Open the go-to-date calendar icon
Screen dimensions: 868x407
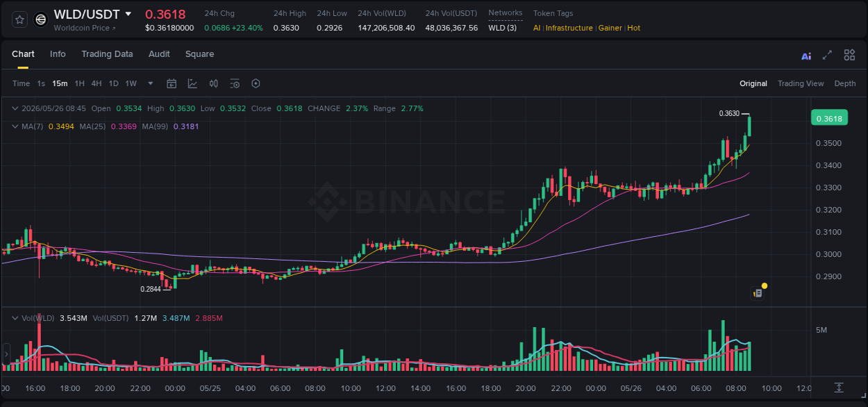[x=172, y=83]
